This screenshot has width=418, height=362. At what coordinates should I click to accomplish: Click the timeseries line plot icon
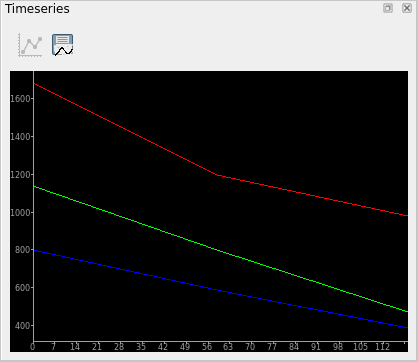tap(30, 44)
